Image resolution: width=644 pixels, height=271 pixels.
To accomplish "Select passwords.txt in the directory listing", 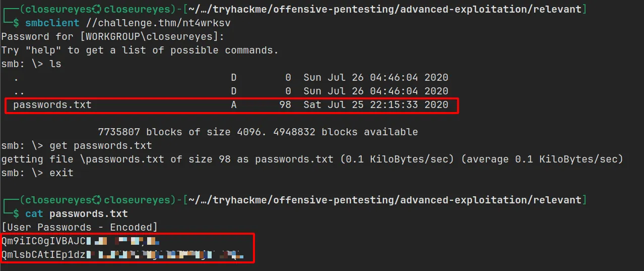I will 52,105.
